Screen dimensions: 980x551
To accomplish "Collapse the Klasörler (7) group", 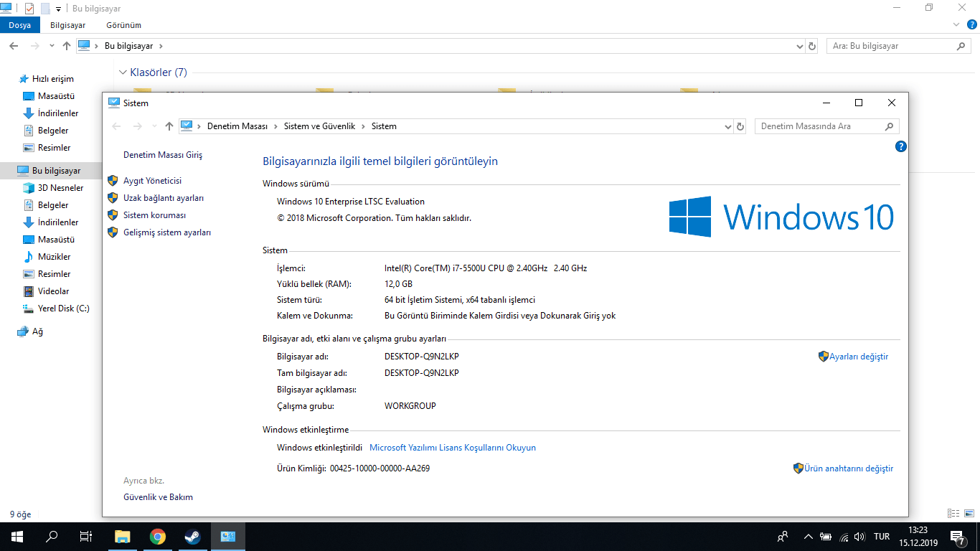I will 123,72.
